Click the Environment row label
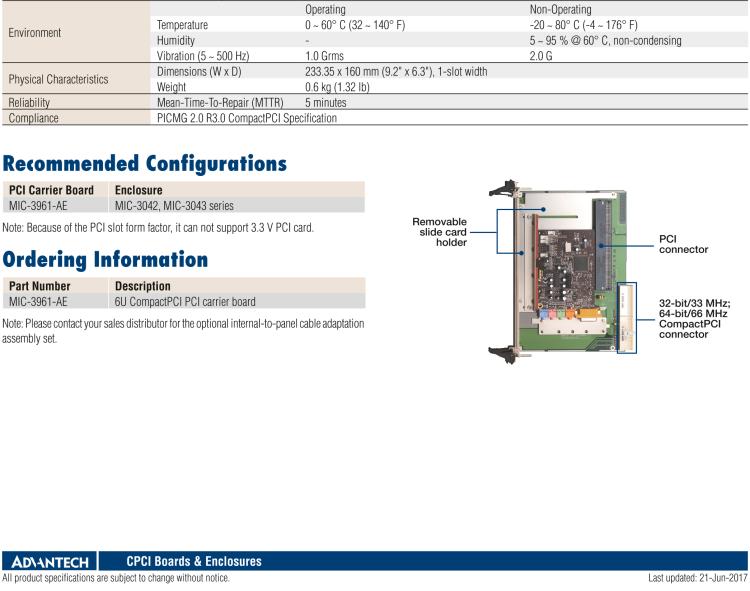Image resolution: width=750 pixels, height=591 pixels. 35,33
